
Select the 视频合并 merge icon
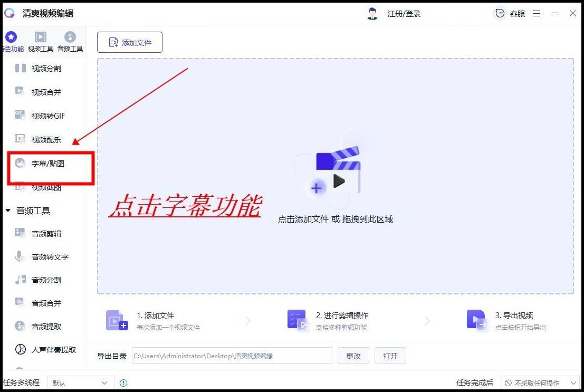[20, 91]
